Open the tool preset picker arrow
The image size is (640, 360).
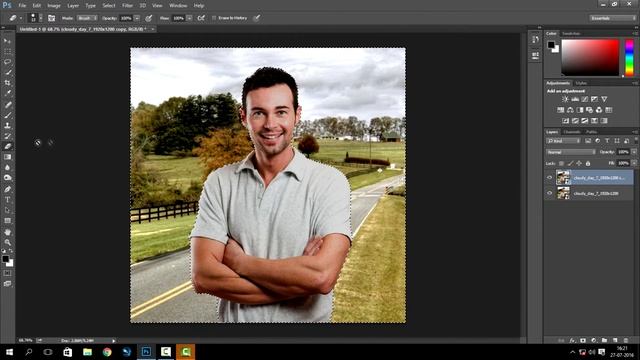point(21,18)
